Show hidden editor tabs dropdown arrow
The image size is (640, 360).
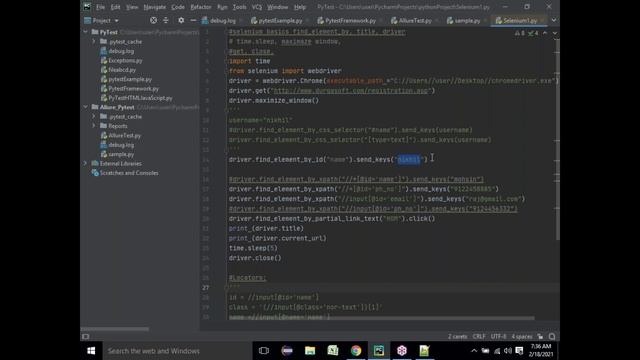tap(554, 20)
